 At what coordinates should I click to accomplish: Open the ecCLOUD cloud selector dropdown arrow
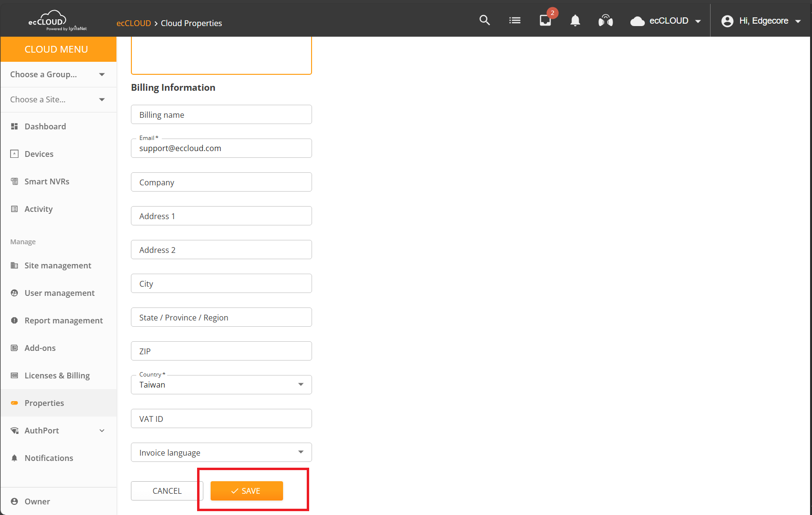pyautogui.click(x=698, y=21)
